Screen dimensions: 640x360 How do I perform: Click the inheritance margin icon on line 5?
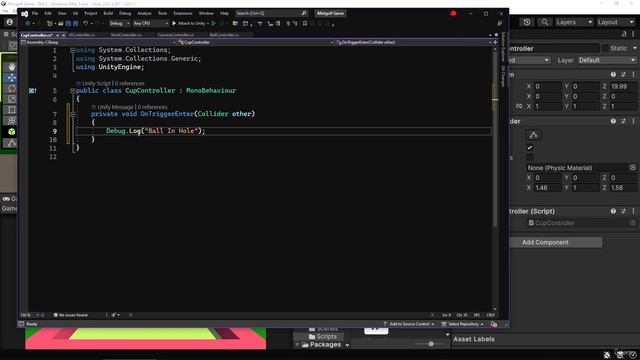tap(33, 91)
